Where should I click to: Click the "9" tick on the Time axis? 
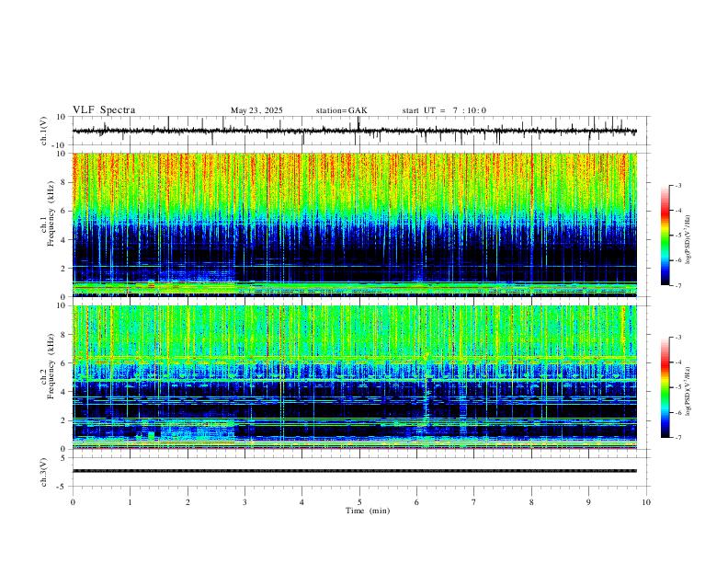tap(588, 502)
